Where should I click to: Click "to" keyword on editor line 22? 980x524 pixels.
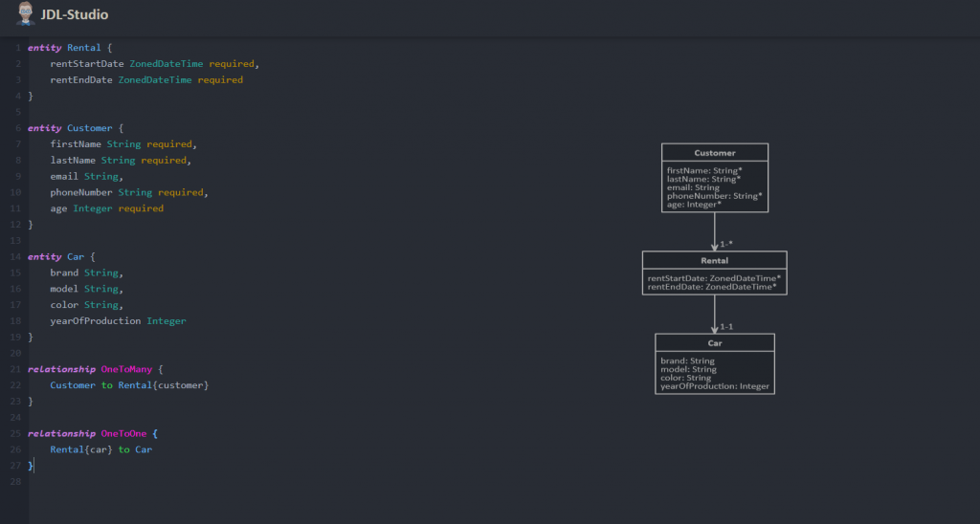[x=107, y=385]
